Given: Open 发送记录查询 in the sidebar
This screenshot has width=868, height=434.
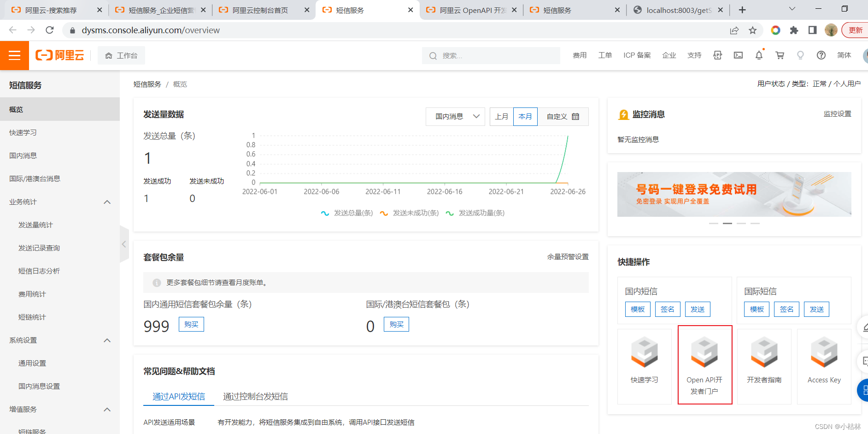Looking at the screenshot, I should [39, 248].
